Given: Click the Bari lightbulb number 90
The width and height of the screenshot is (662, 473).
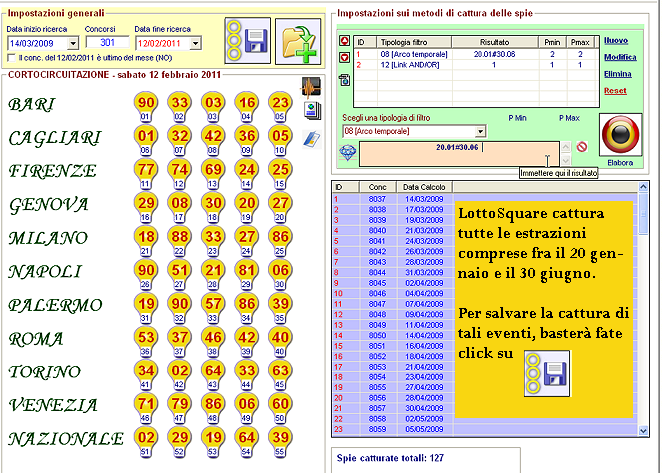Looking at the screenshot, I should pos(146,104).
